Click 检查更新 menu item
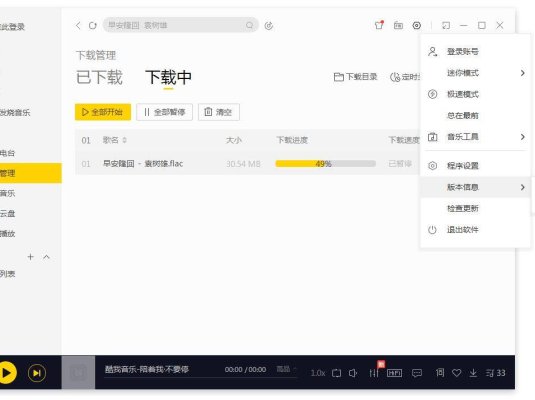 pos(463,208)
